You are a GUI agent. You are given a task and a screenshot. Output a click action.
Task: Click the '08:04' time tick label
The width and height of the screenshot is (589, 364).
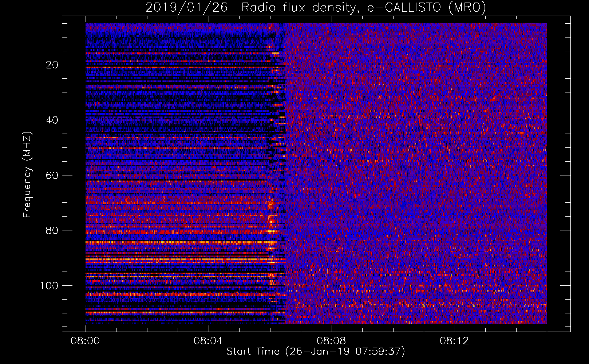208,341
